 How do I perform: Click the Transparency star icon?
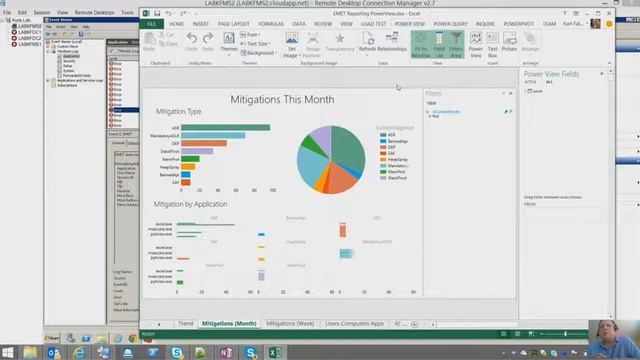(340, 38)
